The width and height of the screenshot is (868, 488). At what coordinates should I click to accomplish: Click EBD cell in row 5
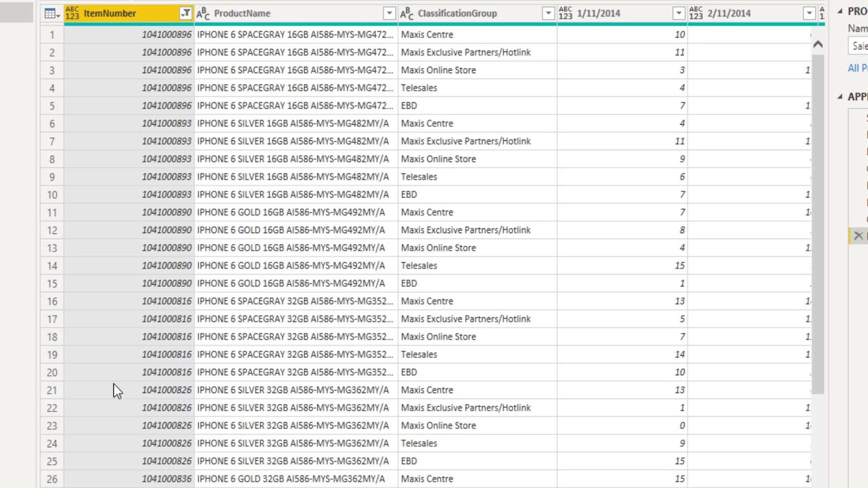[477, 106]
